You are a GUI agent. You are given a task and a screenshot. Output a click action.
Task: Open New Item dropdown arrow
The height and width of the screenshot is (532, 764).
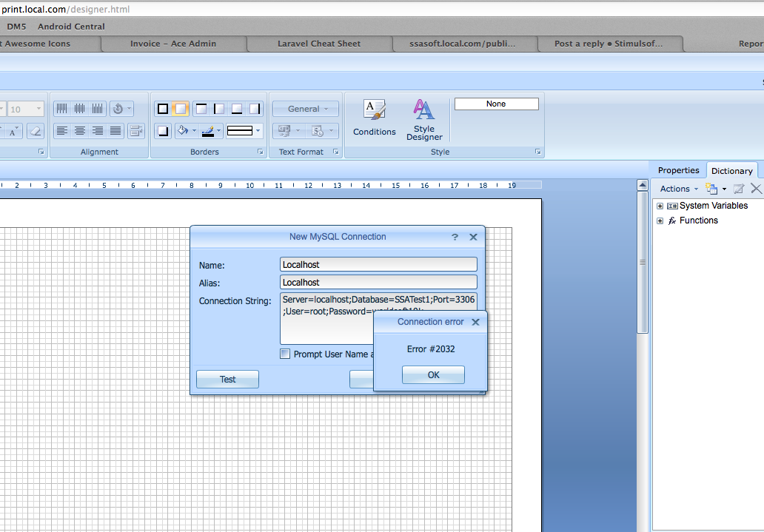pos(724,189)
